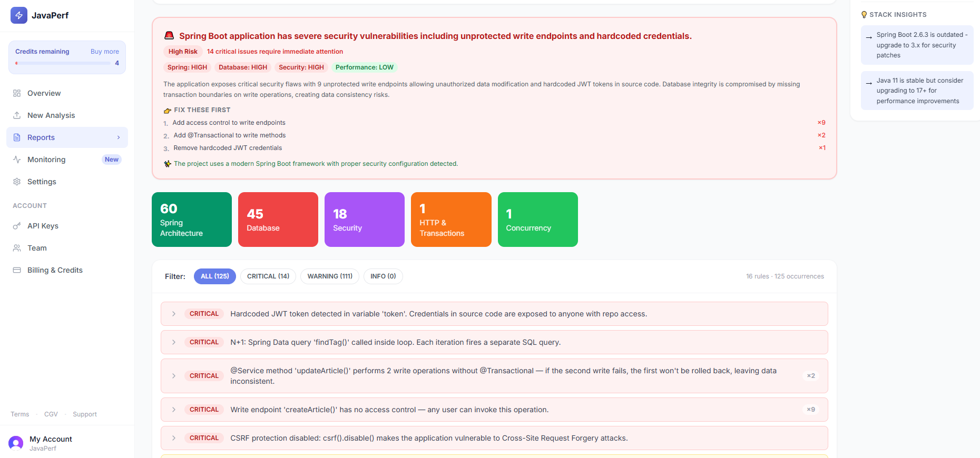The height and width of the screenshot is (458, 980).
Task: Open the Reports sidebar menu item
Action: coord(67,137)
